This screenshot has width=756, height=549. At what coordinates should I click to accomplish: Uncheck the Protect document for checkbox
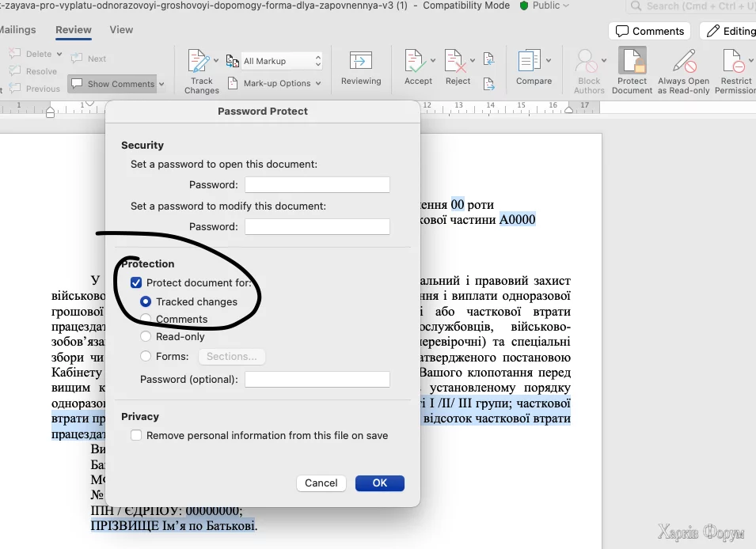tap(136, 283)
